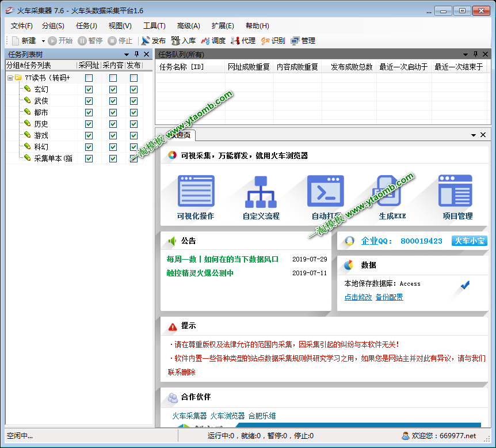
Task: Select the 武侠 task in the tree
Action: pyautogui.click(x=41, y=101)
